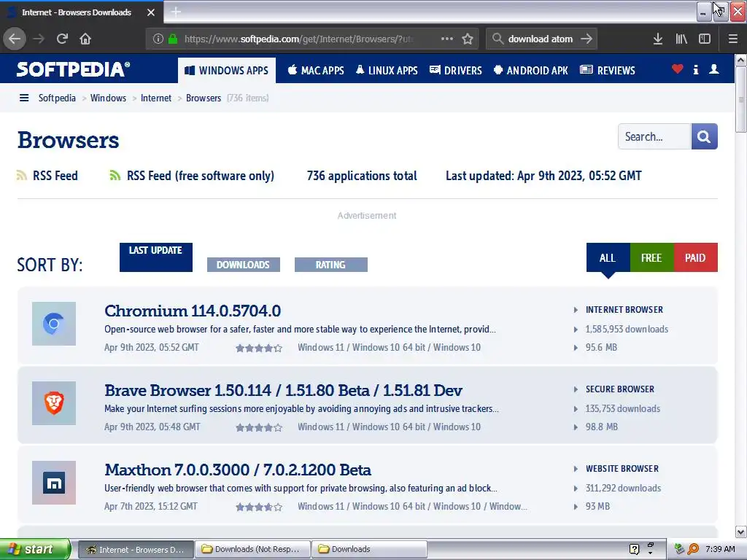Image resolution: width=747 pixels, height=560 pixels.
Task: Open the Brave Browser lion icon
Action: pyautogui.click(x=54, y=403)
